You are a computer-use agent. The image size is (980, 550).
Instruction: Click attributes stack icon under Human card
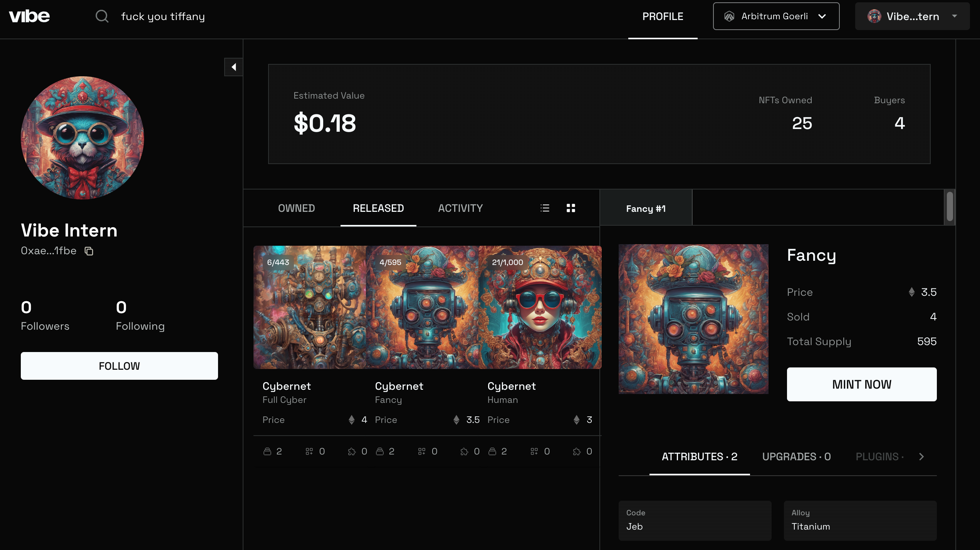[x=492, y=451]
